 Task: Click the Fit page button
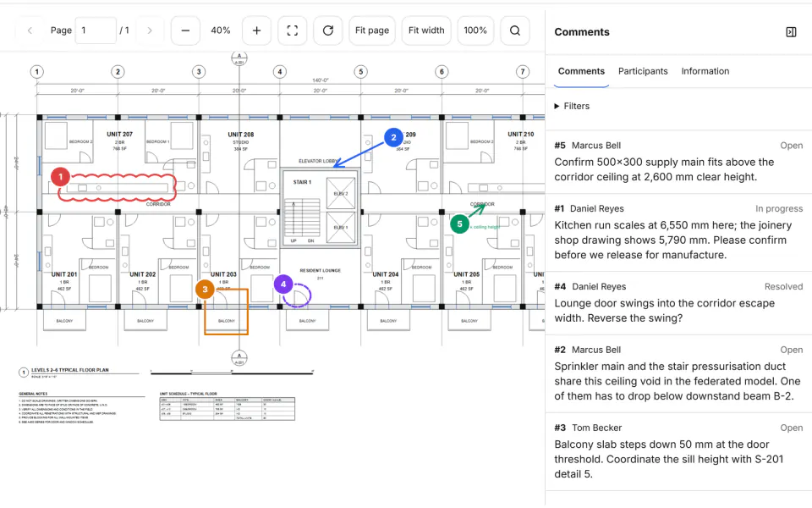pos(372,30)
